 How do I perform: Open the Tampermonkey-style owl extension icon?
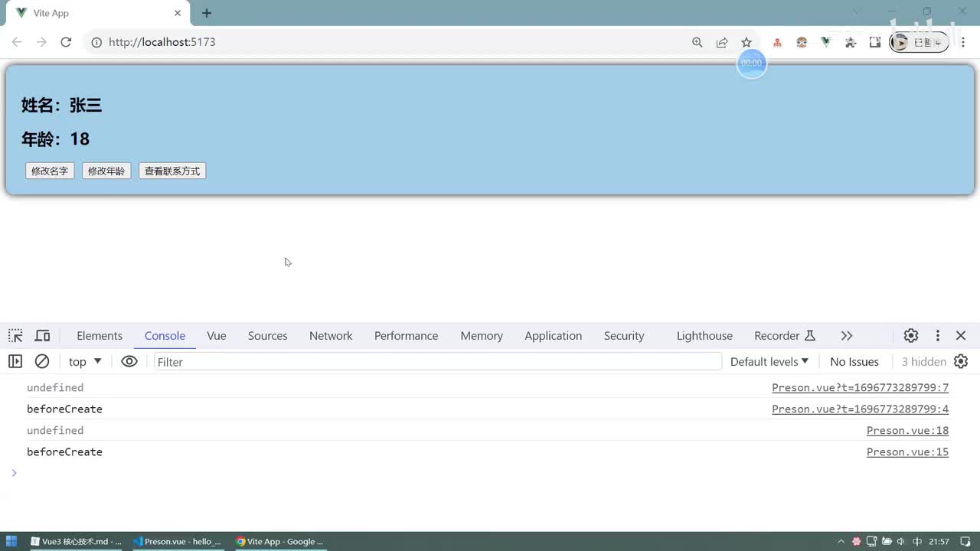click(x=802, y=42)
